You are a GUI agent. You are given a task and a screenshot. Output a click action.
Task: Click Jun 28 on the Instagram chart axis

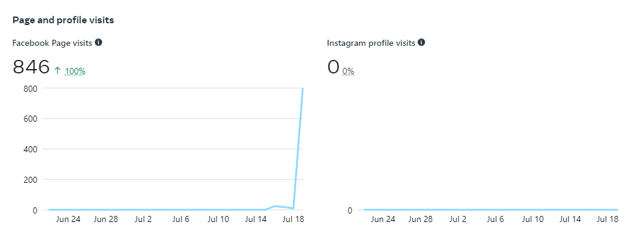420,219
